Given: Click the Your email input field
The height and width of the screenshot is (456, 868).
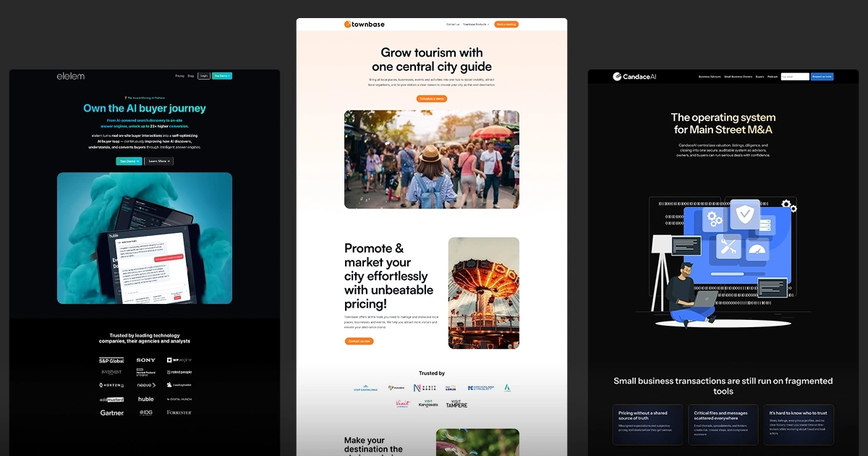Looking at the screenshot, I should [795, 77].
